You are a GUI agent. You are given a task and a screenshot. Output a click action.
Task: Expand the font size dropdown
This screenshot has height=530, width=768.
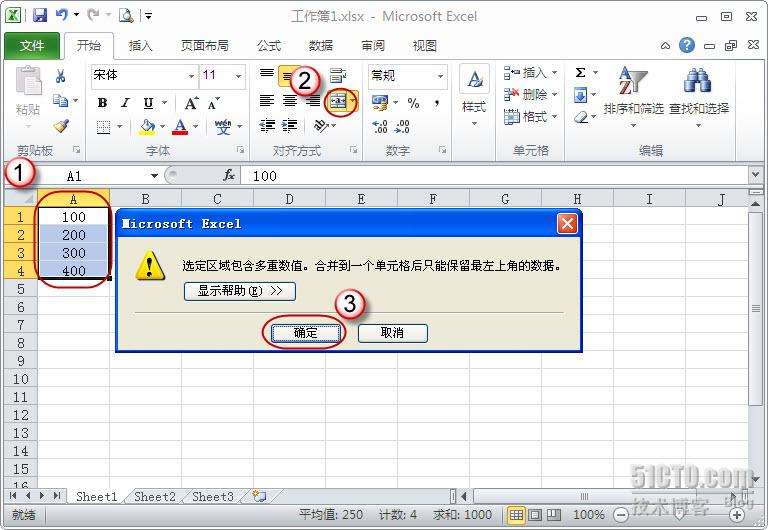pyautogui.click(x=238, y=76)
